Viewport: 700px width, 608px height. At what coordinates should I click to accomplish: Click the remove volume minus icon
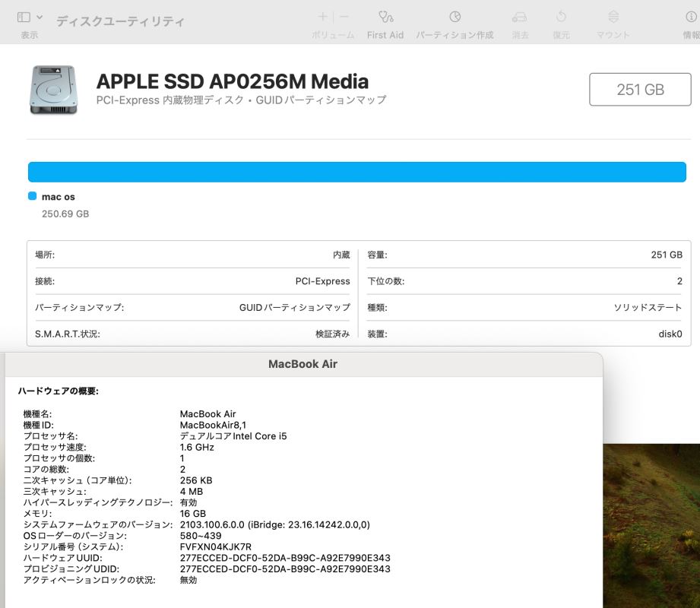344,17
